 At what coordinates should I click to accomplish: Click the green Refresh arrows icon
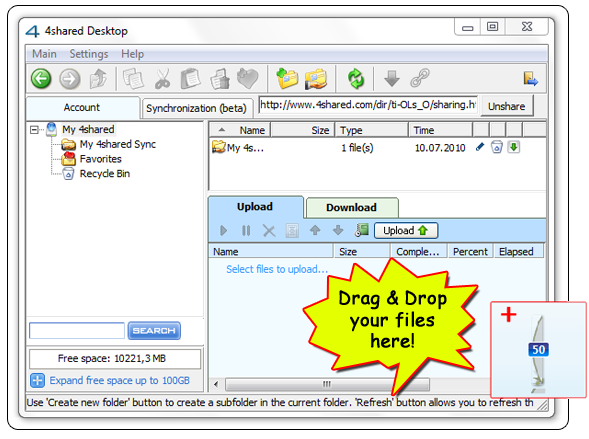click(355, 78)
